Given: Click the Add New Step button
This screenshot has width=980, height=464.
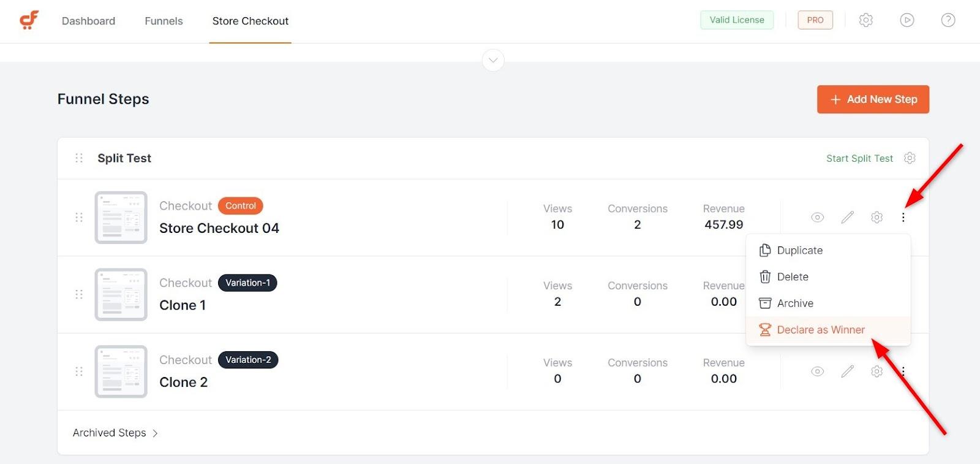Looking at the screenshot, I should [873, 99].
